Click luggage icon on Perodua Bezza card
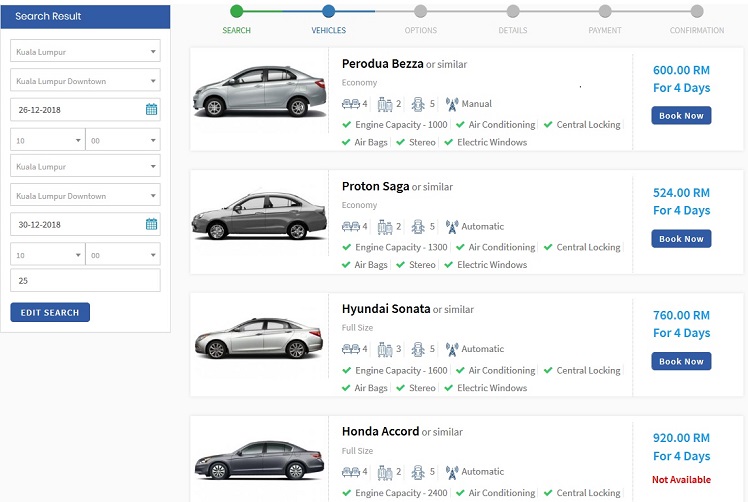This screenshot has height=502, width=748. 384,104
